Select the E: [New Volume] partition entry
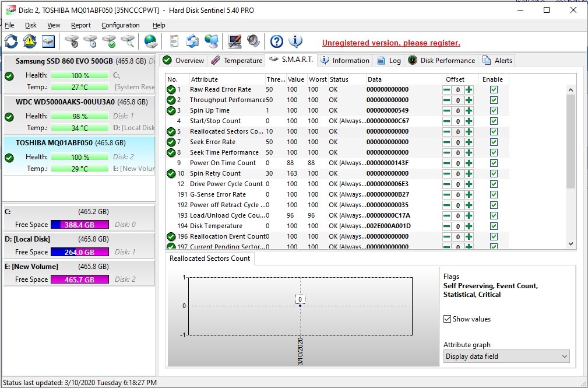Image resolution: width=588 pixels, height=388 pixels. tap(79, 273)
